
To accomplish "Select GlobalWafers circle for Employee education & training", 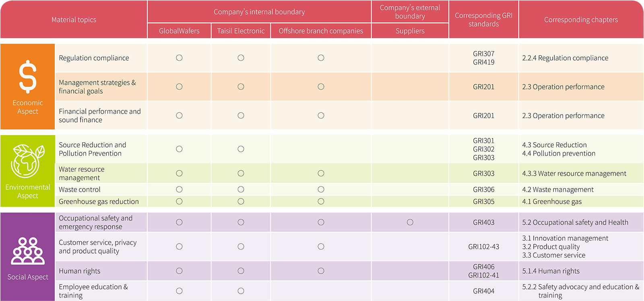I will coord(179,291).
